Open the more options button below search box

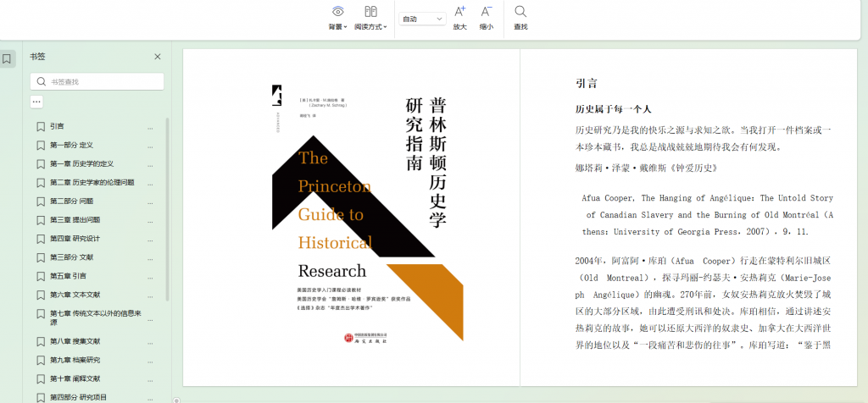[x=36, y=102]
